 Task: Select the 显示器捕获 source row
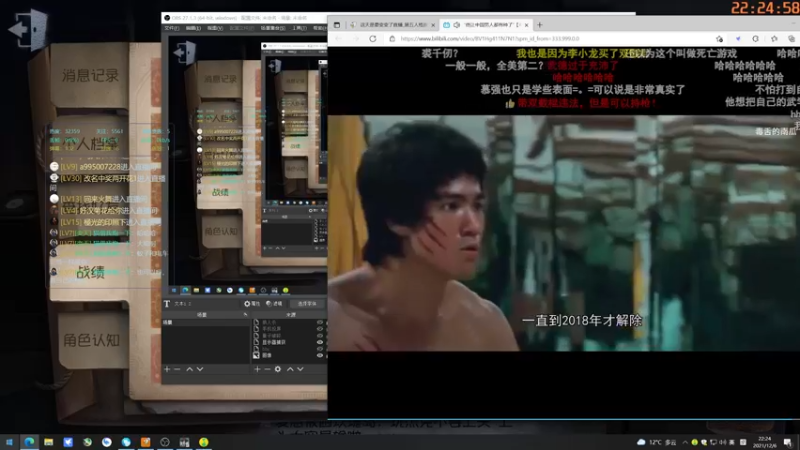click(x=289, y=342)
